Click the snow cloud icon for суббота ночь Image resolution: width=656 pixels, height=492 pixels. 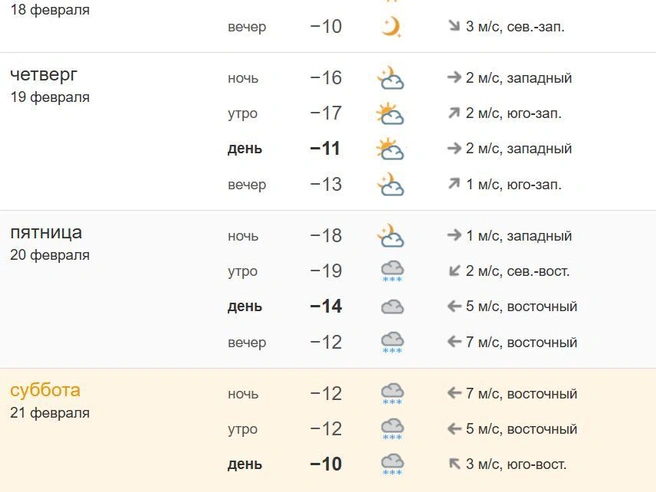click(392, 394)
